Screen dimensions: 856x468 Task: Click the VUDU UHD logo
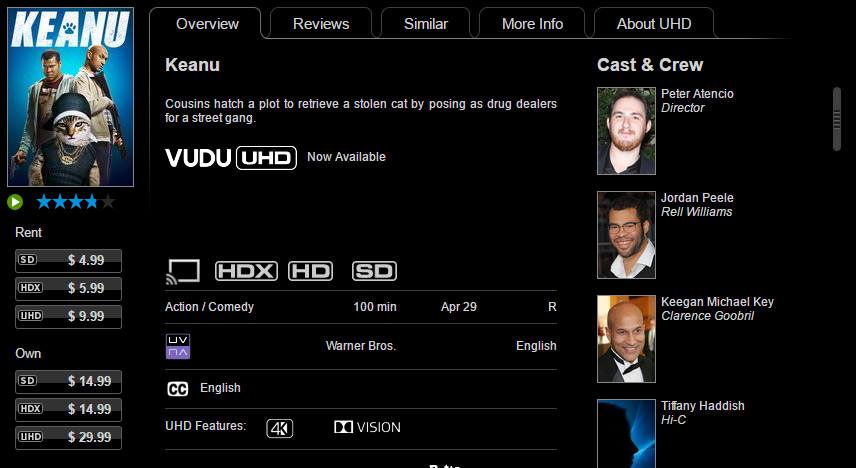coord(231,158)
